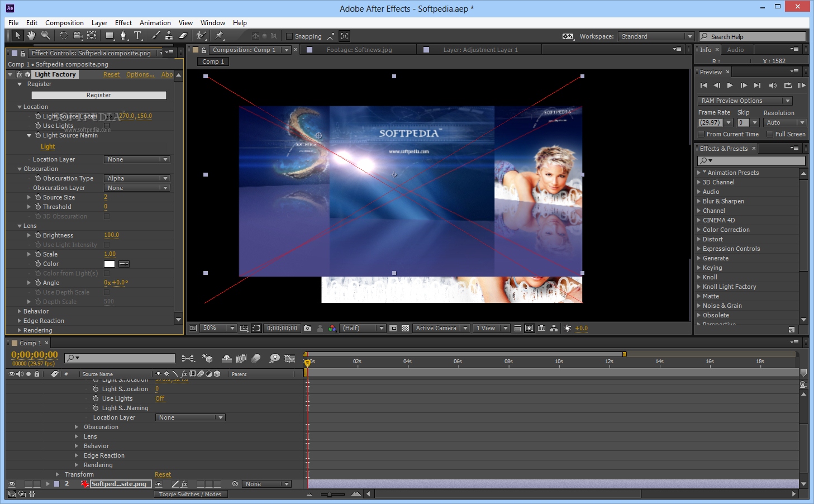Hide the Softped...site.png layer eye
814x504 pixels.
[11, 484]
